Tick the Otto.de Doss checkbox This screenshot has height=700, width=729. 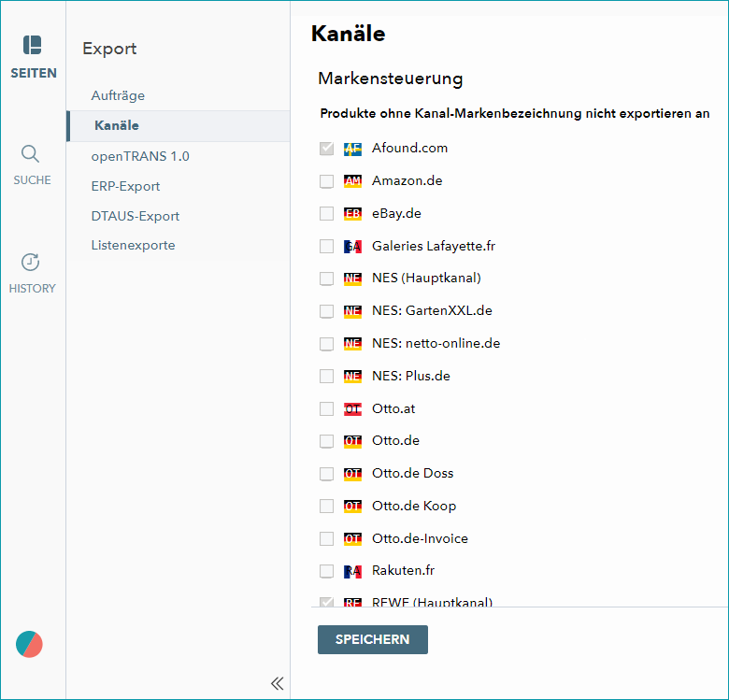[x=326, y=474]
